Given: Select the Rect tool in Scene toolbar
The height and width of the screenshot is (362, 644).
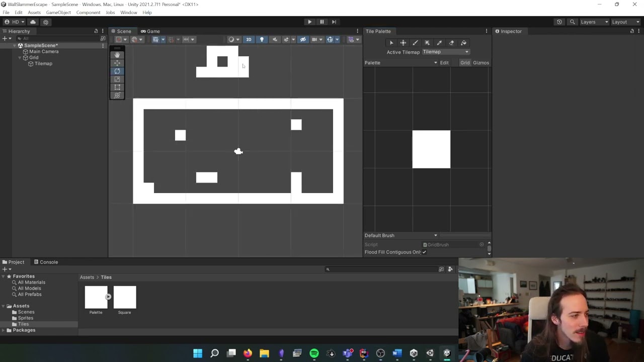Looking at the screenshot, I should (117, 87).
